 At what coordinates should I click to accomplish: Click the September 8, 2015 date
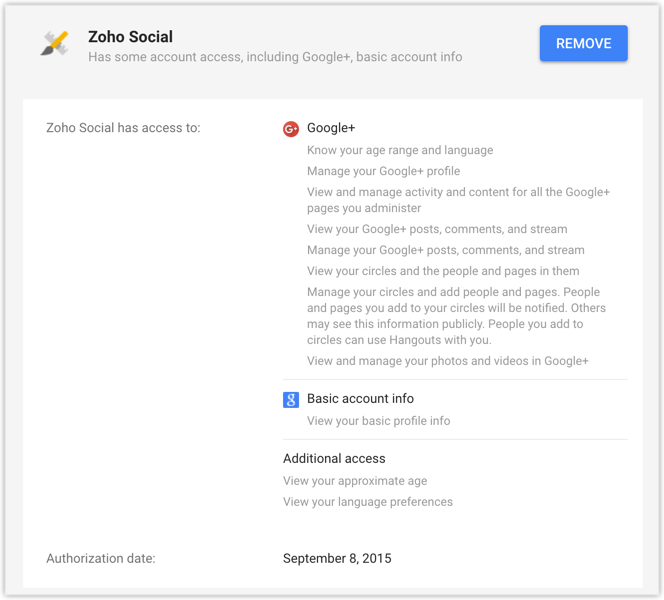[x=337, y=558]
